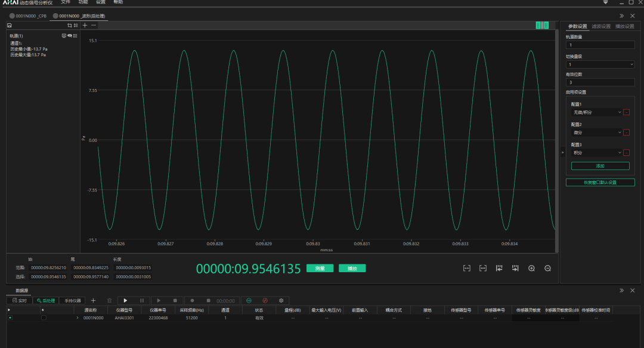Open the 配置3 积分 dropdown
The width and height of the screenshot is (644, 348).
click(x=597, y=153)
